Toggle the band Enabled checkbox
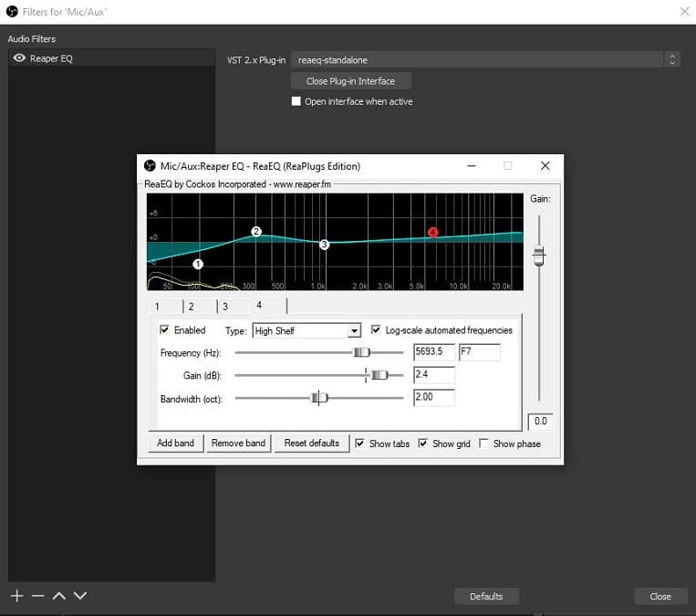 pos(165,329)
